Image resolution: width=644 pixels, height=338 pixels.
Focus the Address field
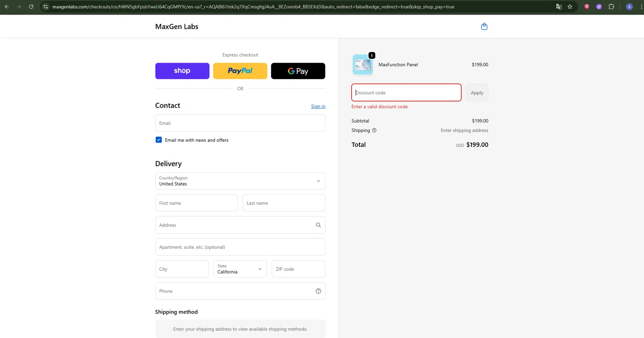click(x=240, y=225)
